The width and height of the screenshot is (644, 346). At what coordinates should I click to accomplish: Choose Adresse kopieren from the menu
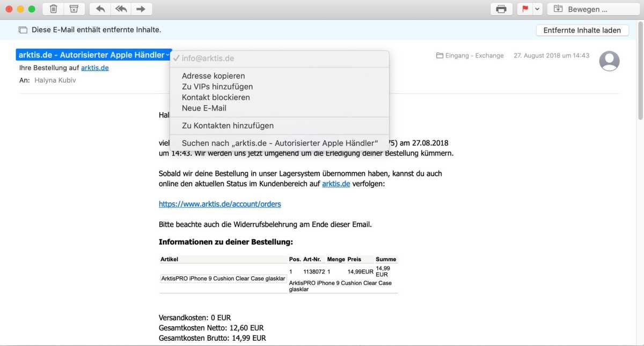213,76
